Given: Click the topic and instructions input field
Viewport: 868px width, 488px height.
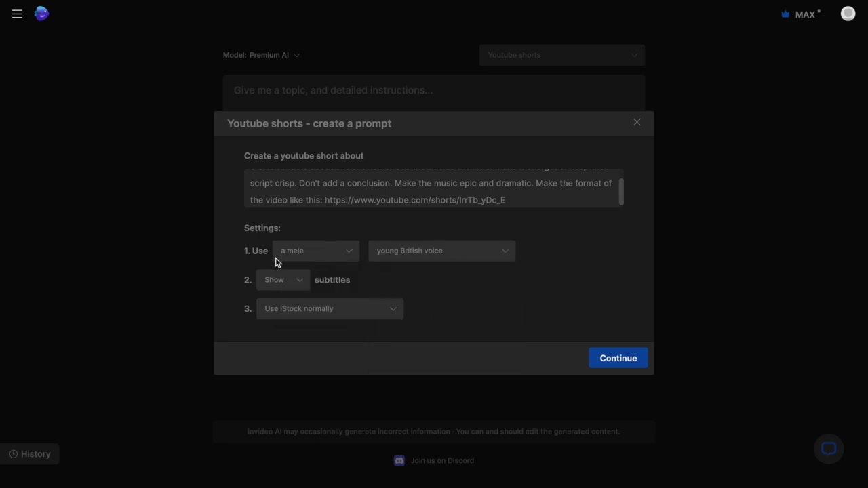Looking at the screenshot, I should pos(433,91).
